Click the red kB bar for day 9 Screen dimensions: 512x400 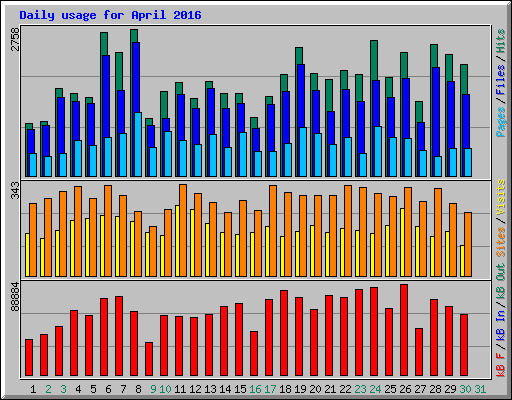point(149,359)
